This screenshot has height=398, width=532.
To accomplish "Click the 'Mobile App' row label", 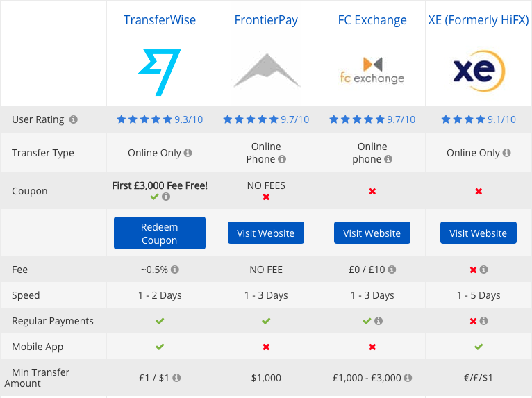I will pyautogui.click(x=38, y=347).
